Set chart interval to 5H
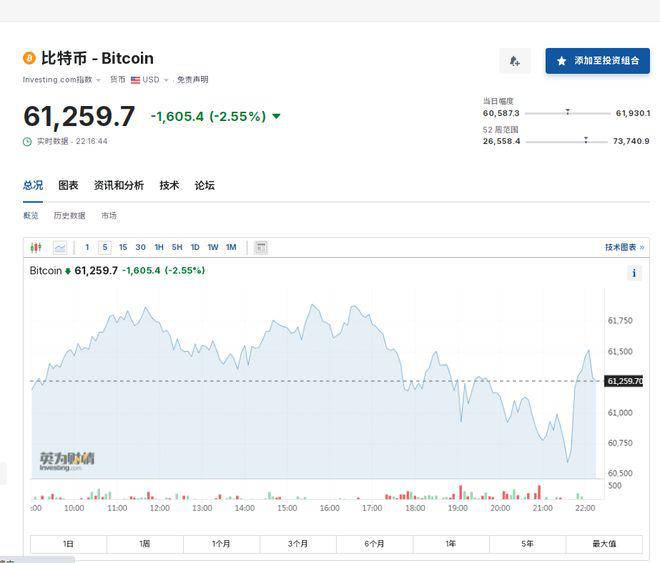This screenshot has width=660, height=563. click(177, 247)
